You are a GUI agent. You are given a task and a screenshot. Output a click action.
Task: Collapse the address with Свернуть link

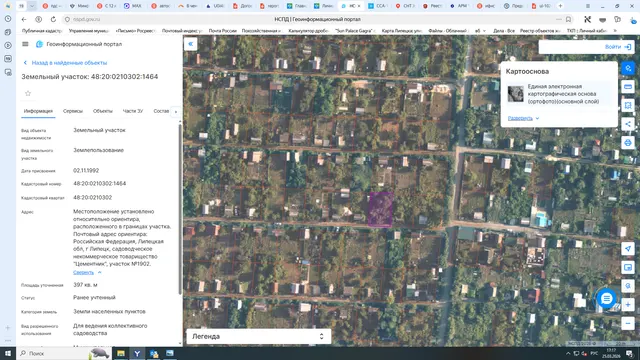point(87,272)
